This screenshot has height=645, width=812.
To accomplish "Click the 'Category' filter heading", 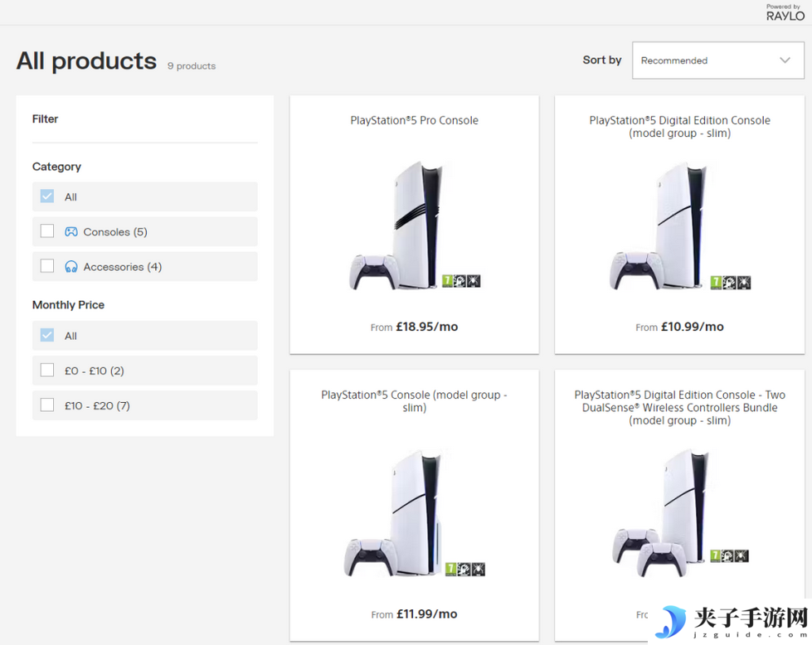I will (56, 167).
